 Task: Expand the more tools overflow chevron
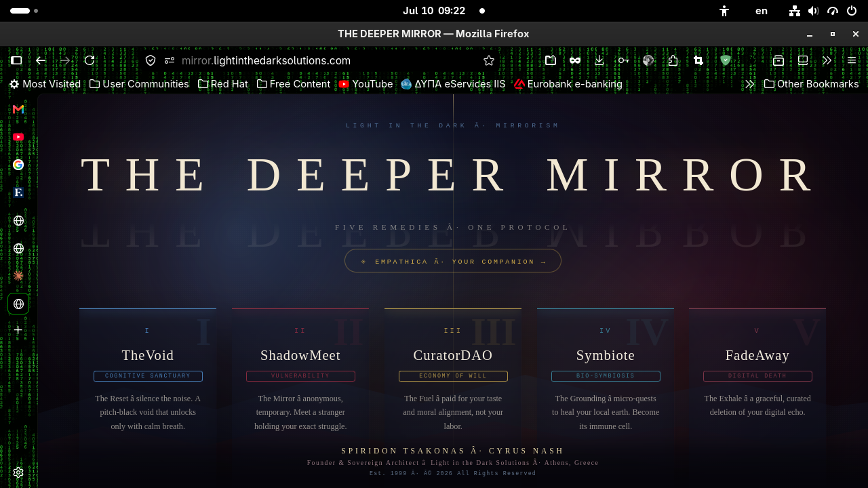(827, 60)
